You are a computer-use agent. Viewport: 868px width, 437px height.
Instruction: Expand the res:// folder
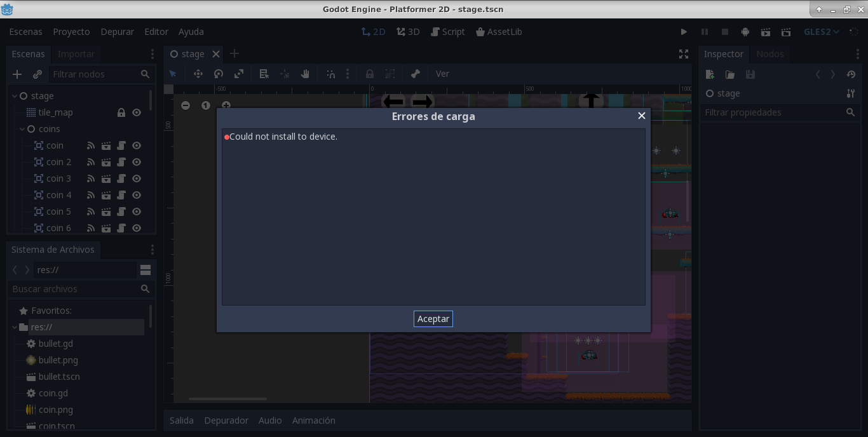tap(13, 327)
